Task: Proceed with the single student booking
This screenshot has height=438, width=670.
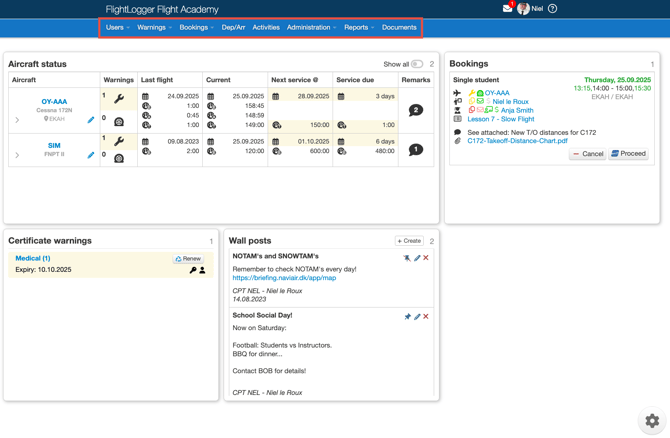Action: 628,154
